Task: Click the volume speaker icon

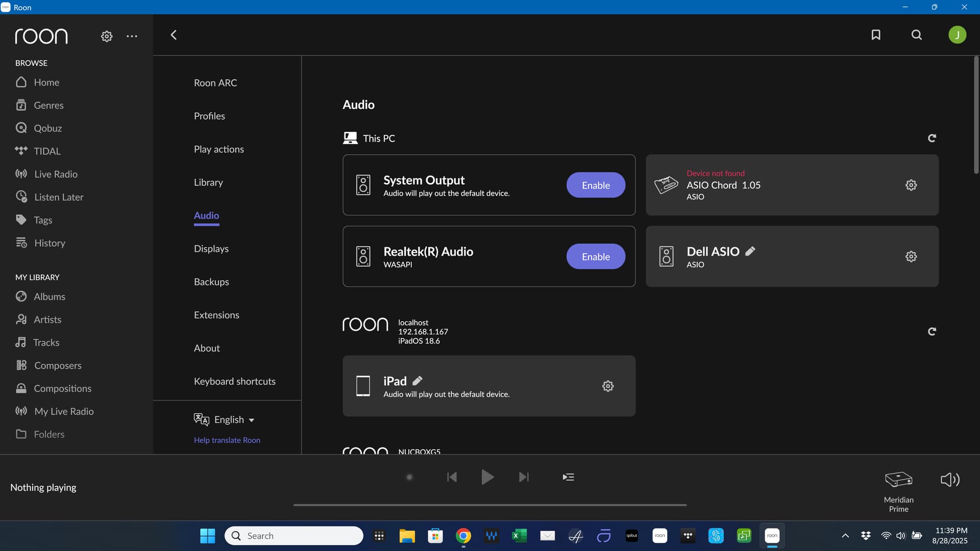Action: [x=950, y=480]
